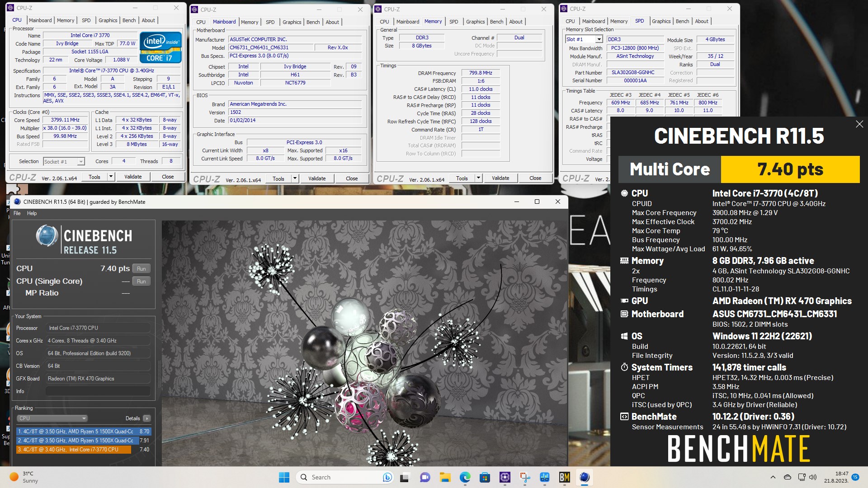Screen dimensions: 868x488
Task: Expand Tools dropdown arrow in Mainboard CPU-Z window
Action: pos(295,178)
